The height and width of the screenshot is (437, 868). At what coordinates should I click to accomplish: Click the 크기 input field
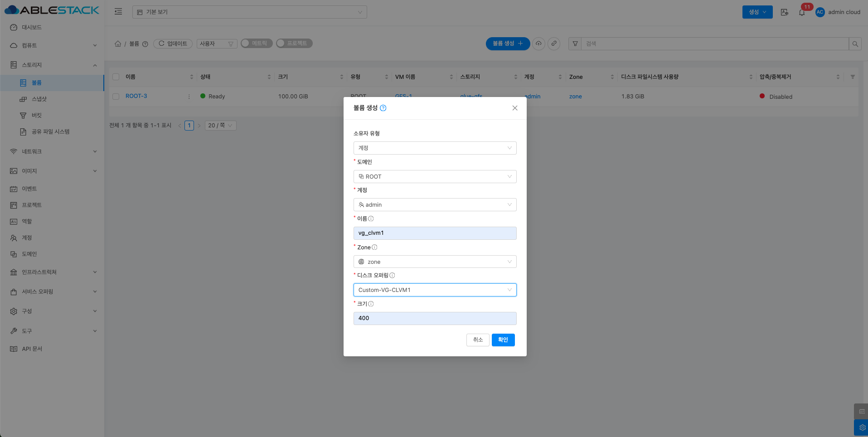[x=434, y=318]
